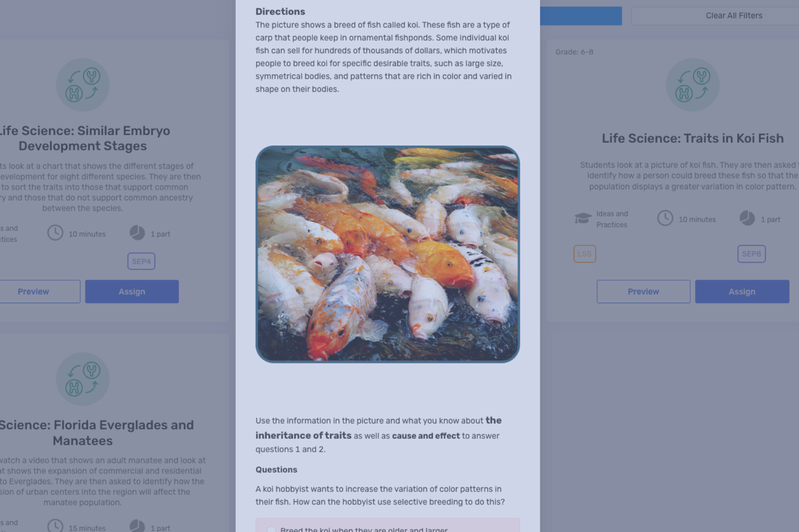Assign the Similar Embryo Development activity
Image resolution: width=799 pixels, height=532 pixels.
[x=132, y=291]
